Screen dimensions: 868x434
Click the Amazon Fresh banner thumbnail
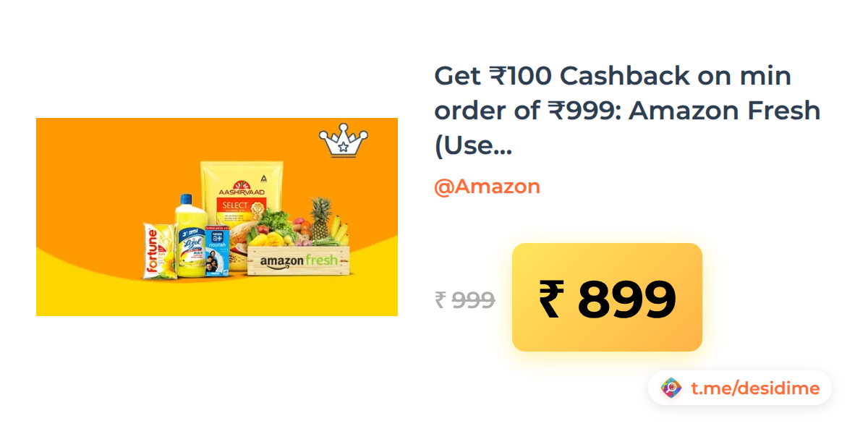[x=217, y=217]
